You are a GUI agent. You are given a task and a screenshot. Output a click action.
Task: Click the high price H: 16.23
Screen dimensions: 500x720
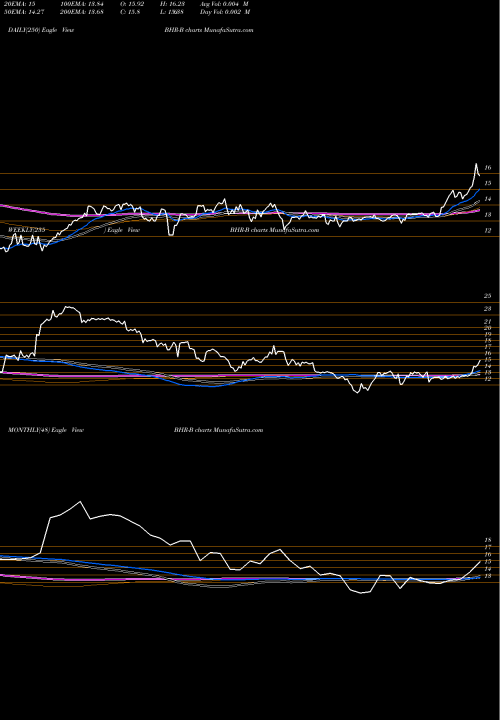pyautogui.click(x=173, y=4)
